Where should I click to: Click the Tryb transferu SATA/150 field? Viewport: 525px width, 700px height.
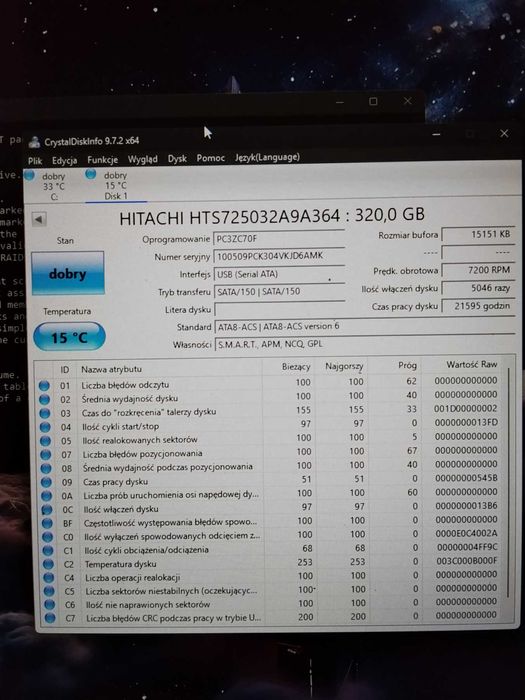click(x=279, y=292)
